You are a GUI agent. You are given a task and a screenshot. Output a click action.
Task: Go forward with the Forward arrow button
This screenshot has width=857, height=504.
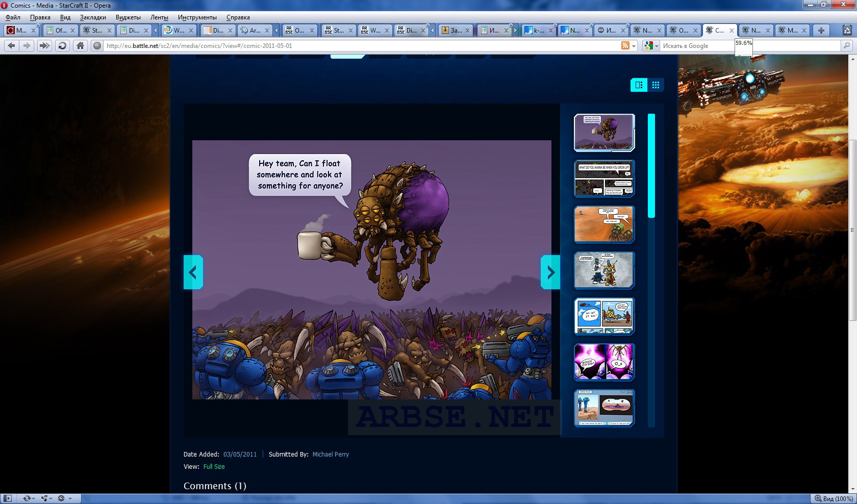coord(27,45)
